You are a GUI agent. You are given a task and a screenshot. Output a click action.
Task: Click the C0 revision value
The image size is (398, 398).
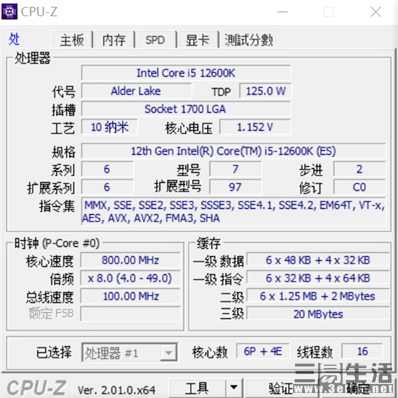point(359,187)
